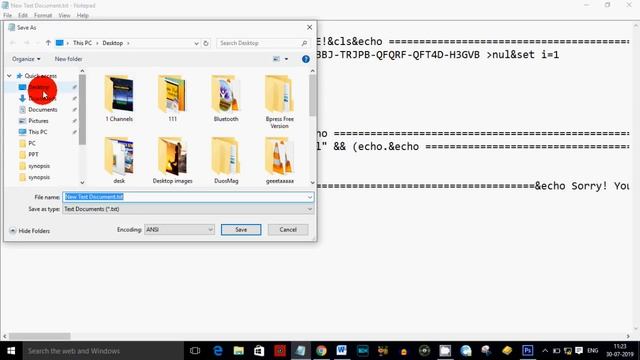Viewport: 640px width, 360px height.
Task: Select the PC folder in sidebar
Action: click(x=32, y=143)
